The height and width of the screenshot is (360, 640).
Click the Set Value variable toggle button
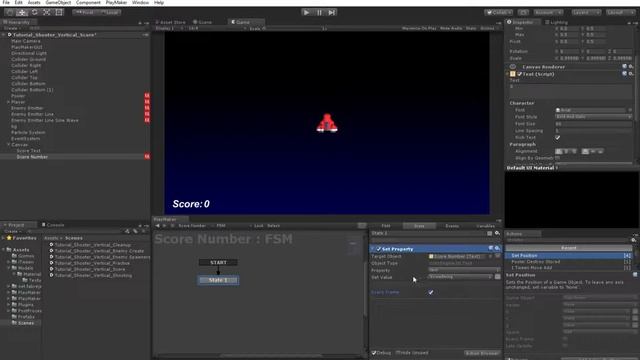[x=498, y=277]
